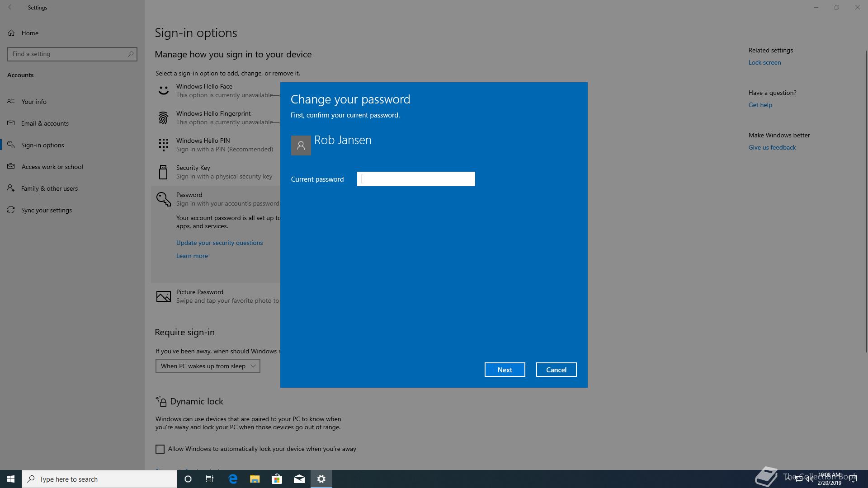Click the Home house icon

point(11,33)
